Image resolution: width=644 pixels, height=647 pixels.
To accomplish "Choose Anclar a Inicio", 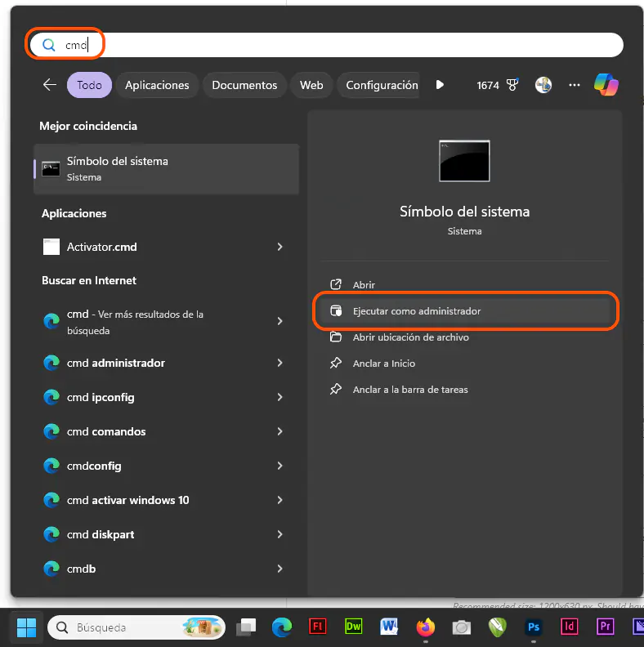I will (x=465, y=363).
